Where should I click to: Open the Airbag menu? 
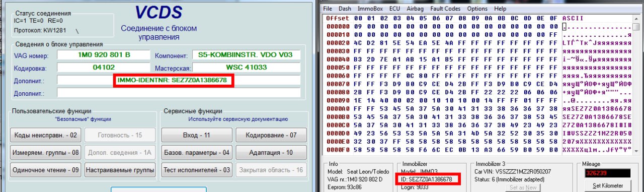(x=416, y=9)
